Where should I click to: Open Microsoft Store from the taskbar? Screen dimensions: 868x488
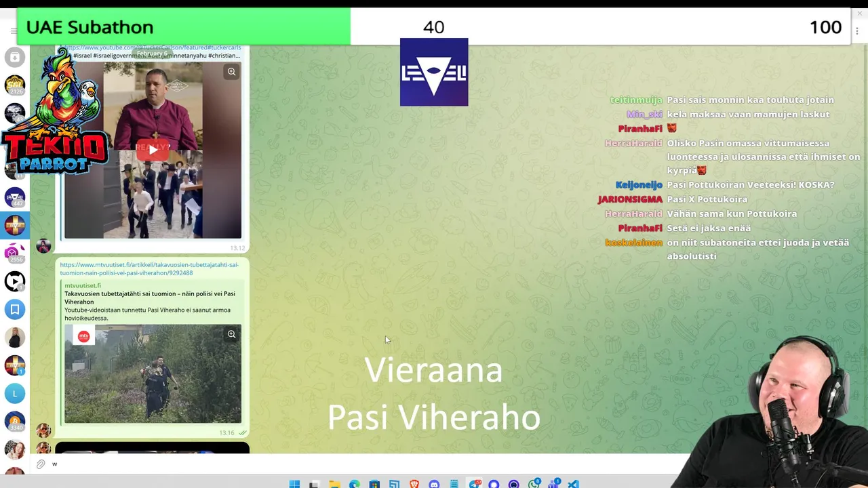374,484
